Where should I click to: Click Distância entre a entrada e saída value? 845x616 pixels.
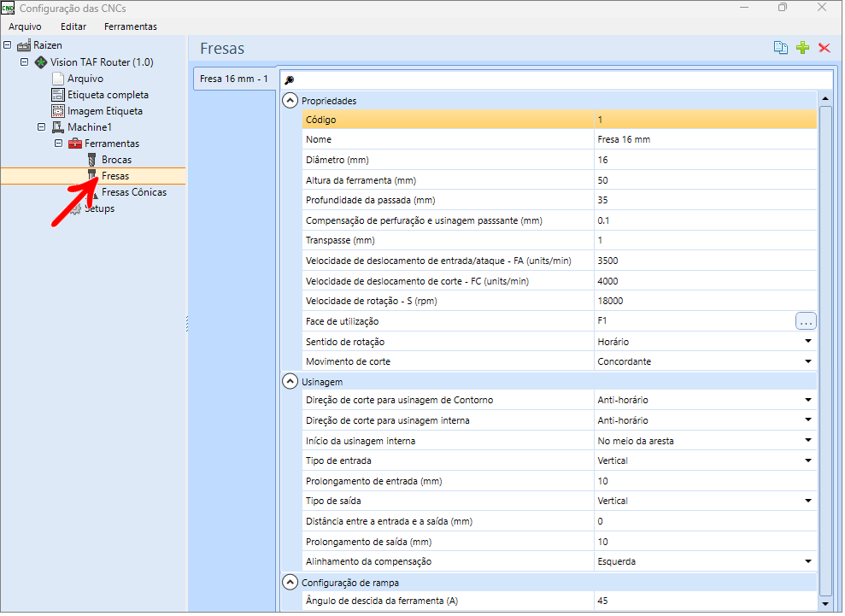705,522
